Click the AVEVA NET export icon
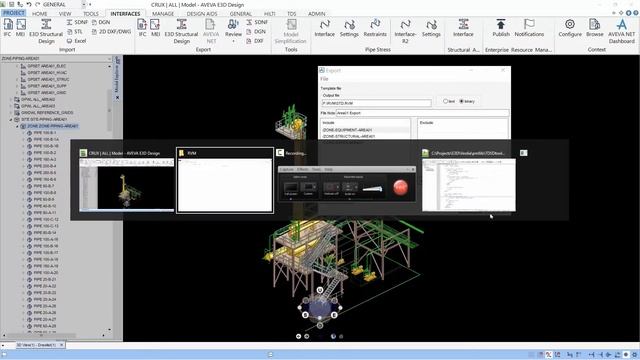 pos(211,31)
